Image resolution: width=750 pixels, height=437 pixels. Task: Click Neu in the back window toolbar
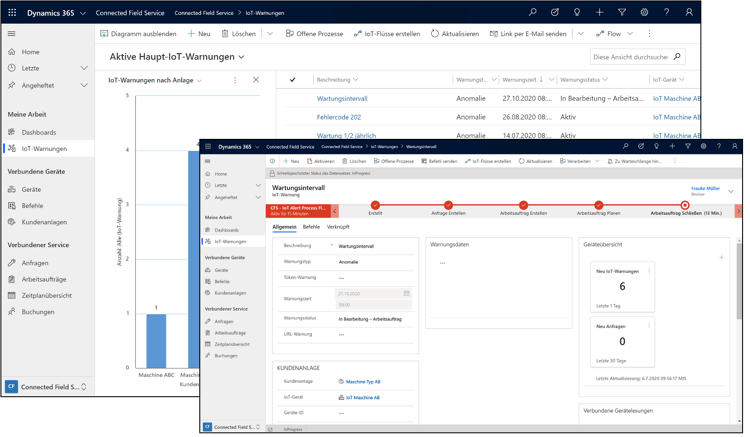click(199, 34)
